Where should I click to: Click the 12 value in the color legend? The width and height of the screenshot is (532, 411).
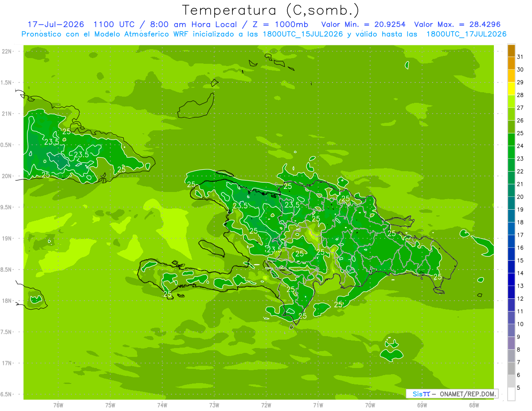tap(520, 299)
